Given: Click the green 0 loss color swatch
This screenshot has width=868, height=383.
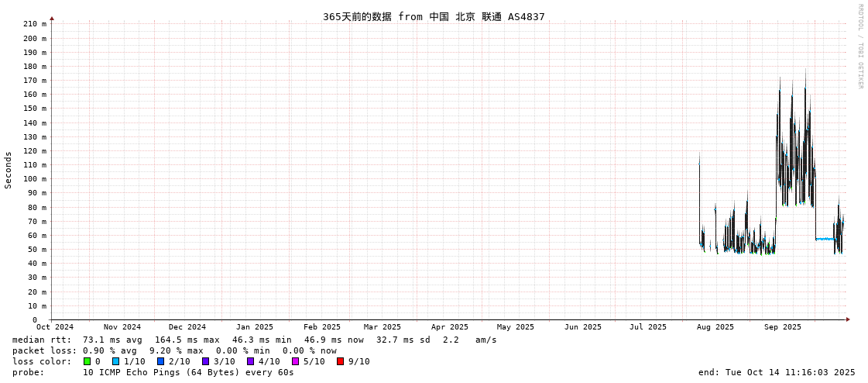Looking at the screenshot, I should 87,361.
